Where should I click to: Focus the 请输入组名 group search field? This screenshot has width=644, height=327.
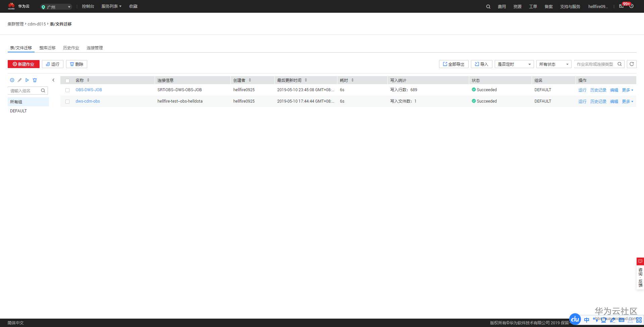[28, 91]
